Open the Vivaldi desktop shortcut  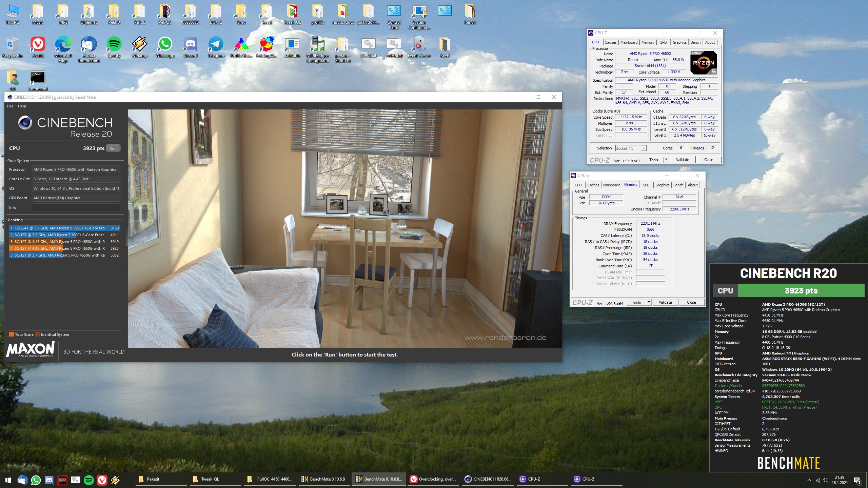tap(38, 47)
